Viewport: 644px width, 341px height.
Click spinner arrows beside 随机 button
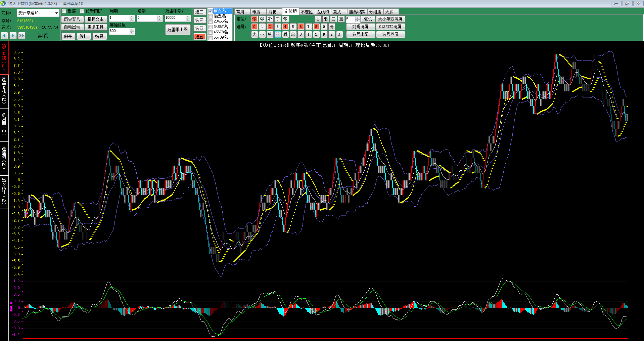point(358,19)
